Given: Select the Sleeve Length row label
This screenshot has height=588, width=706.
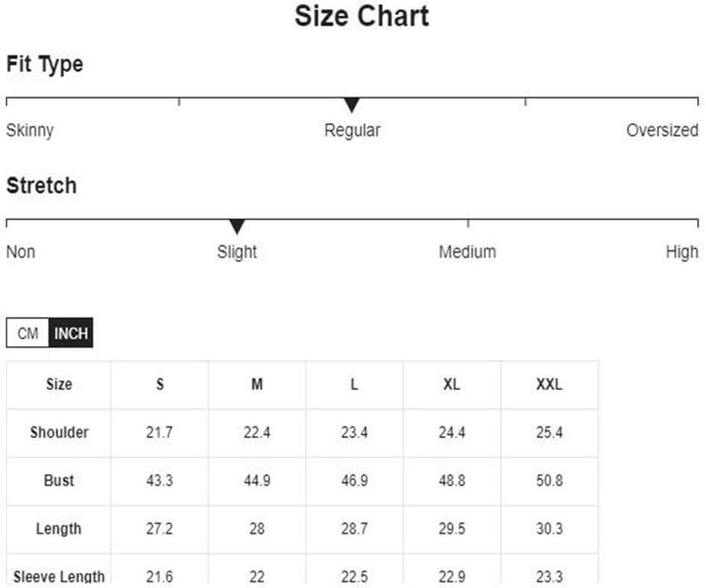Looking at the screenshot, I should pos(59,577).
